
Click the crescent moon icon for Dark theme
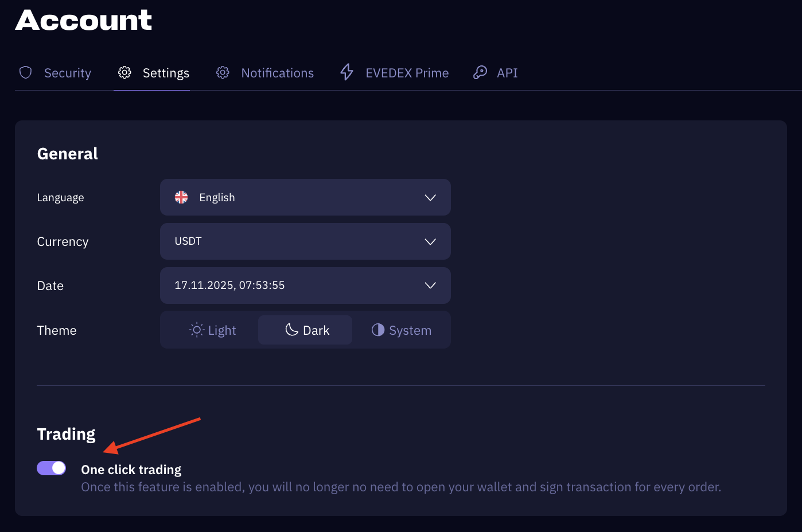point(291,330)
